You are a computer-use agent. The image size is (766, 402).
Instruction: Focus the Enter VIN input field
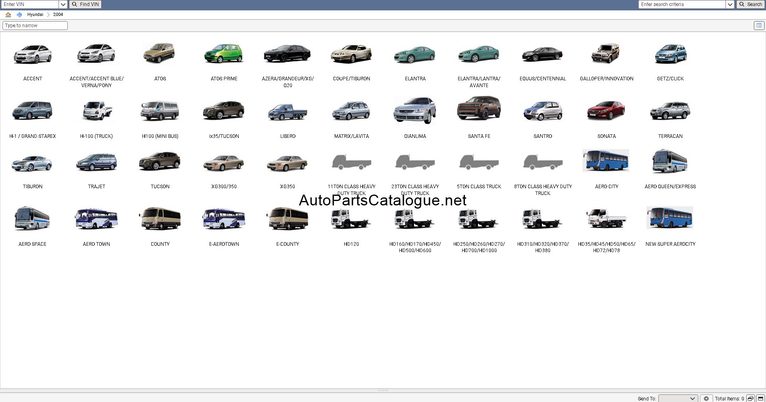point(30,4)
